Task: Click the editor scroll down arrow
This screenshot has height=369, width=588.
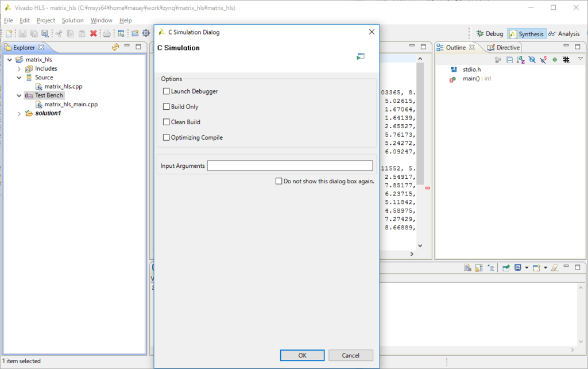Action: point(420,246)
